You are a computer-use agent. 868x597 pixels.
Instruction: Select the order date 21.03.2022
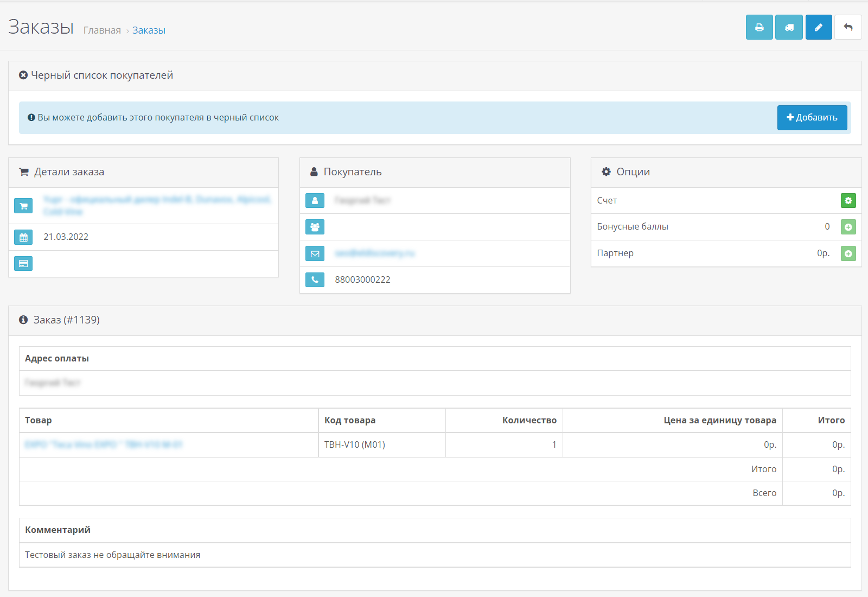(x=66, y=237)
